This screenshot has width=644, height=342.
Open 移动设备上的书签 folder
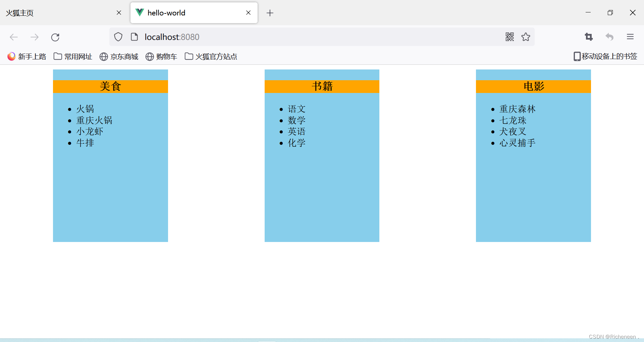pyautogui.click(x=605, y=56)
